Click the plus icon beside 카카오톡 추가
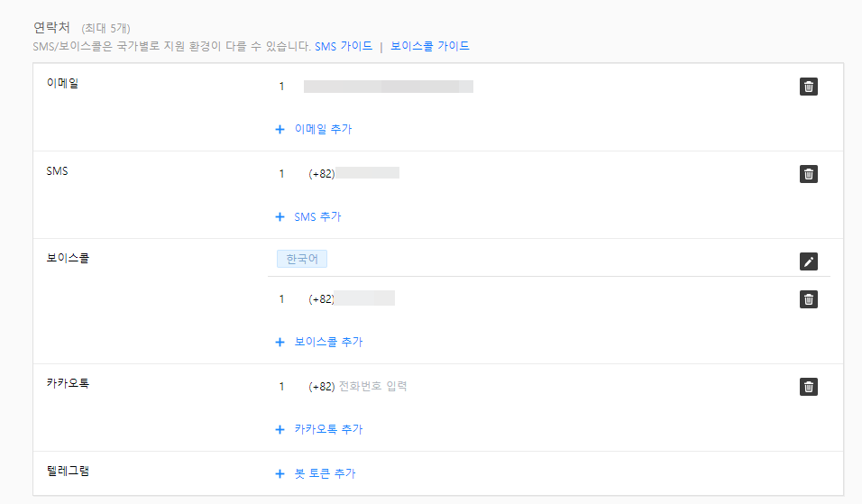Viewport: 862px width, 504px height. (280, 429)
